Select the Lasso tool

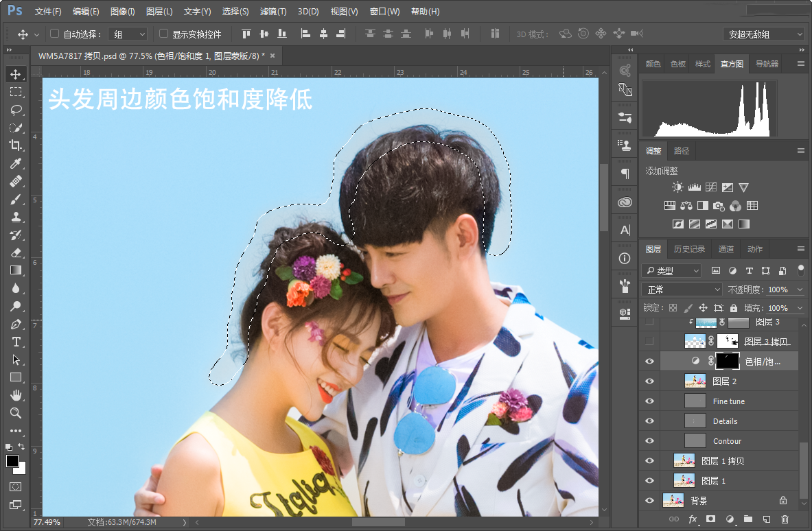coord(16,110)
